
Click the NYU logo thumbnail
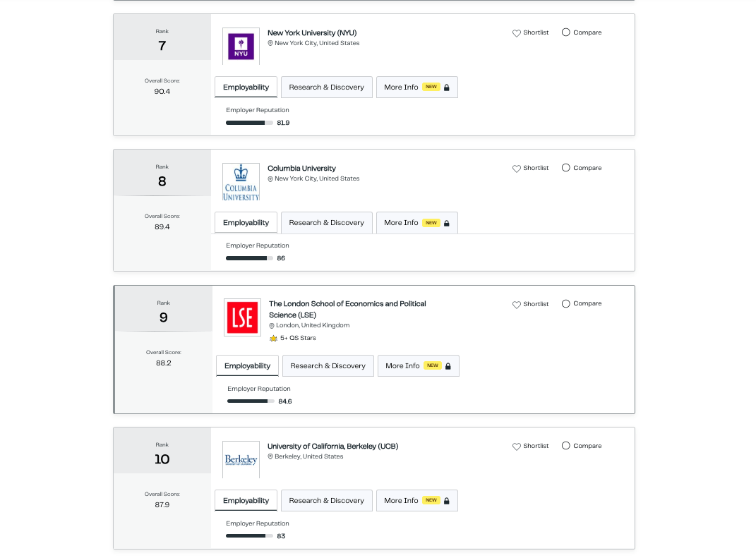241,47
